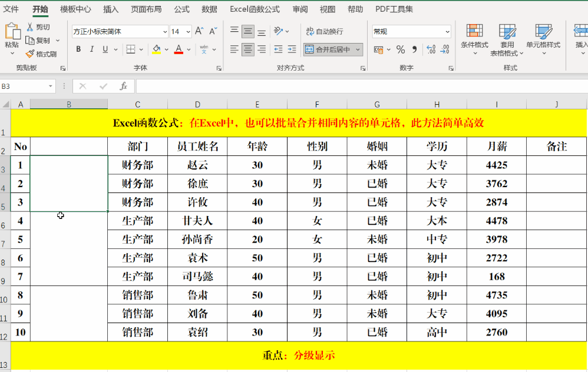This screenshot has height=372, width=588.
Task: Center cell text horizontally
Action: 248,49
